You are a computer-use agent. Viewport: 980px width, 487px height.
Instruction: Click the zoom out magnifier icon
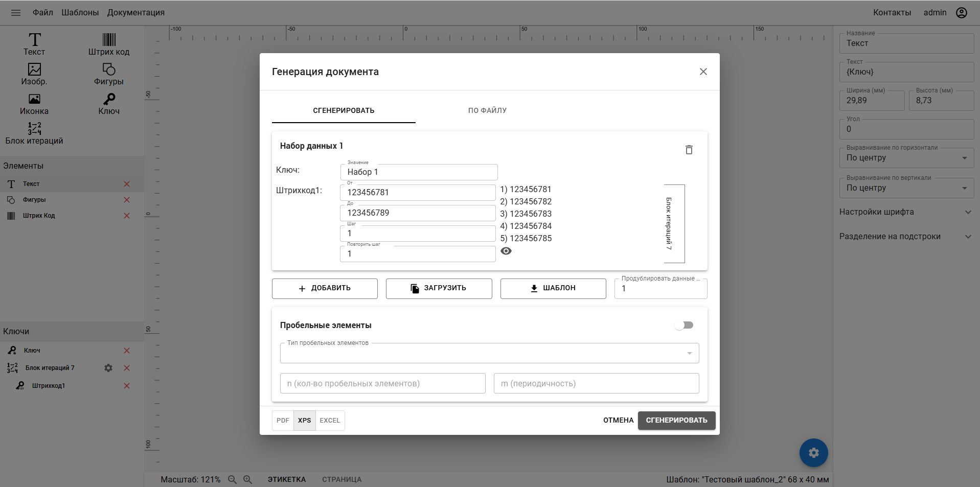point(232,479)
